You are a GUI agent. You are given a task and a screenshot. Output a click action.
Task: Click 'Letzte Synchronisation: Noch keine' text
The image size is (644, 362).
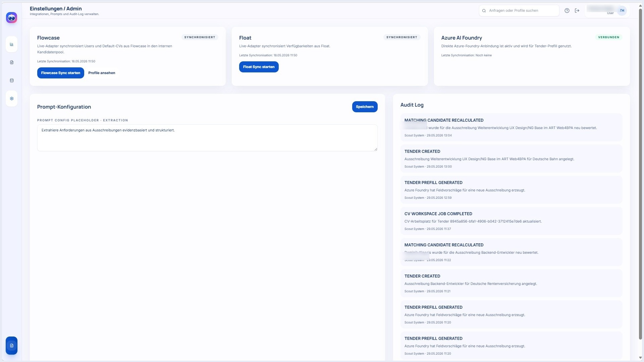[466, 55]
